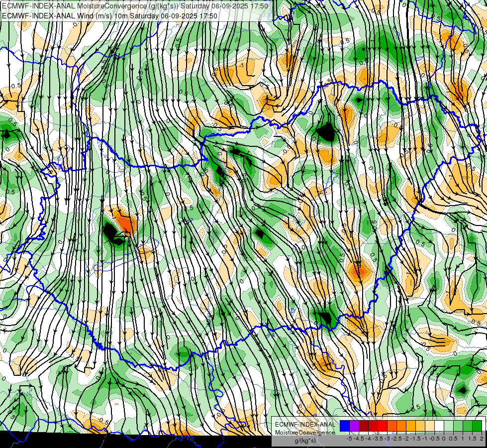Click legend tick value -1
Viewport: 487px width, 448px height.
point(425,439)
